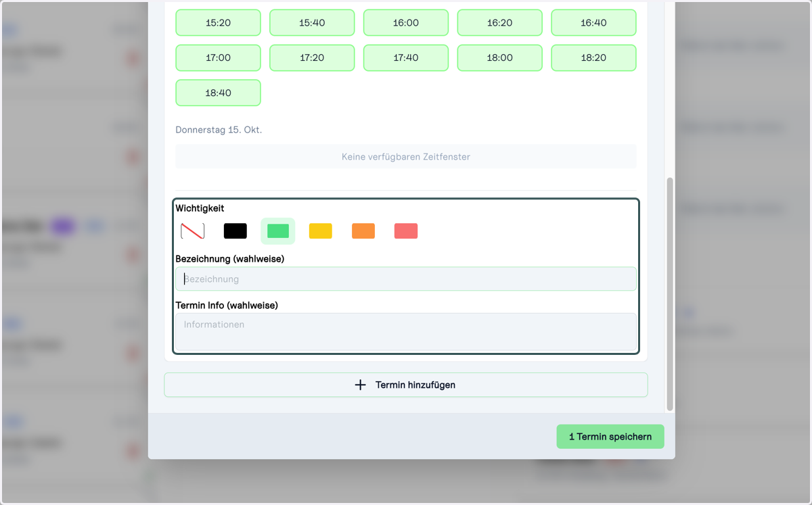Viewport: 812px width, 505px height.
Task: Choose the green priority color
Action: coord(278,231)
